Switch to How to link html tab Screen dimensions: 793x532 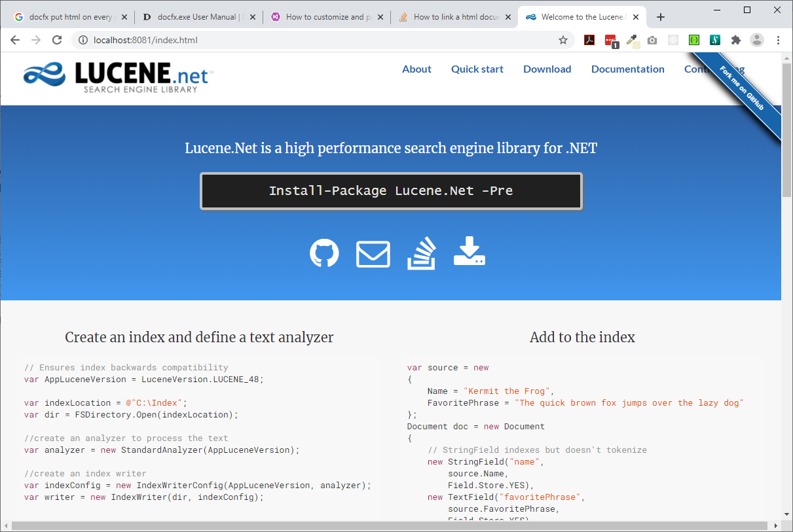click(x=455, y=17)
